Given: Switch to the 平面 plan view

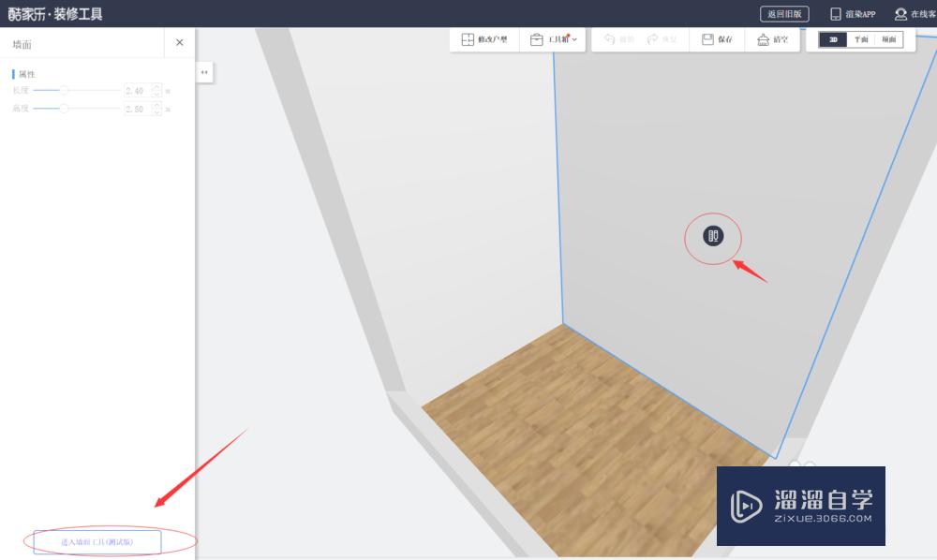Looking at the screenshot, I should [860, 39].
